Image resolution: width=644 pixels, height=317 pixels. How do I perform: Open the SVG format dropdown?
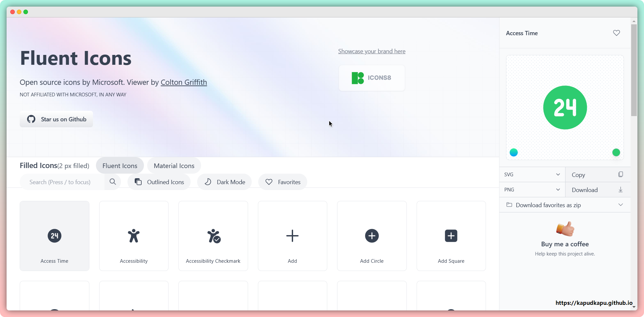click(x=532, y=175)
